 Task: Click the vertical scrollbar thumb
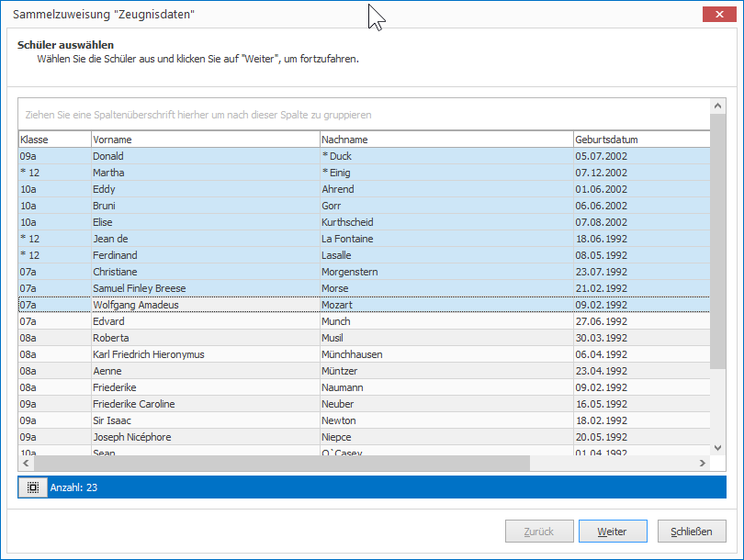click(x=718, y=241)
